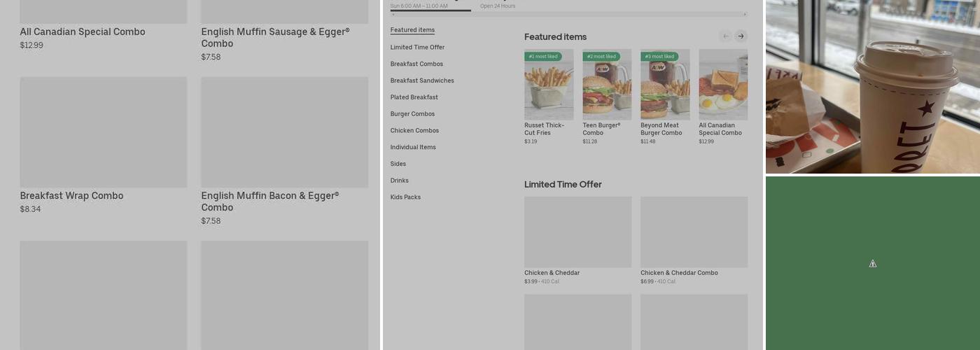The width and height of the screenshot is (980, 350).
Task: Switch to the Open 24 Hours tab
Action: point(497,6)
